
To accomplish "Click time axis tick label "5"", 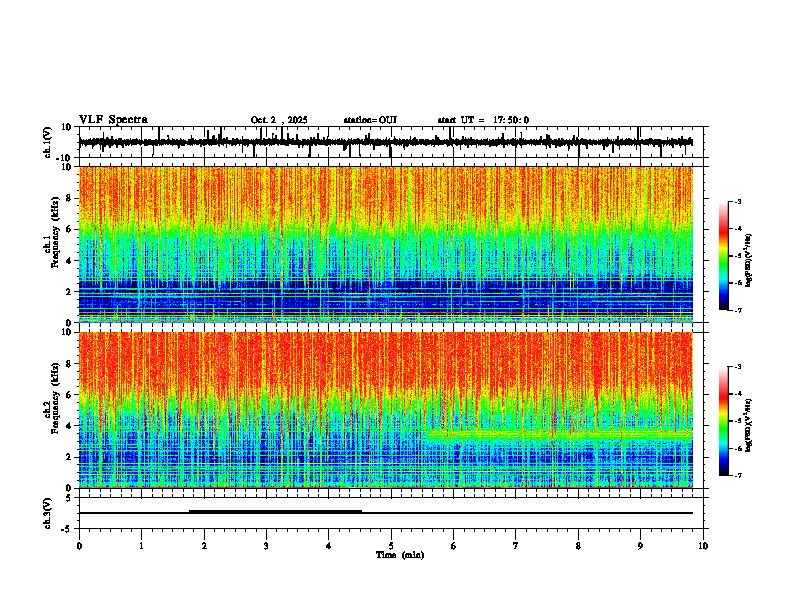I will (391, 546).
